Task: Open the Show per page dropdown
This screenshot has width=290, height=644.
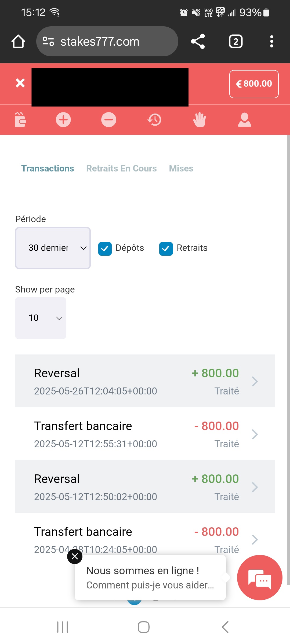Action: point(41,318)
